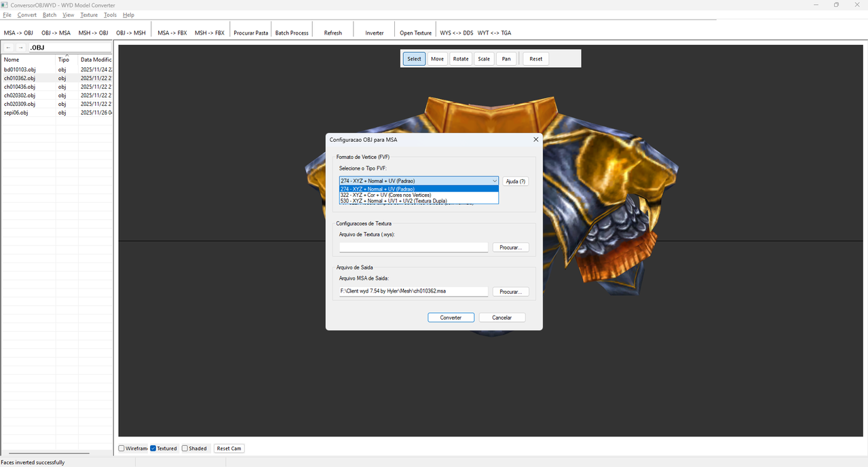Click the Converter button in dialog
Screen dimensions: 868x467
[x=451, y=318]
